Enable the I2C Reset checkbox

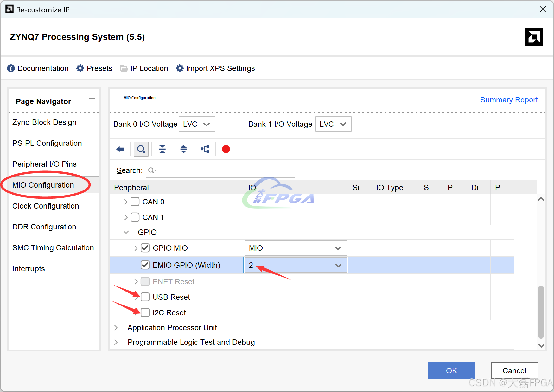click(145, 312)
